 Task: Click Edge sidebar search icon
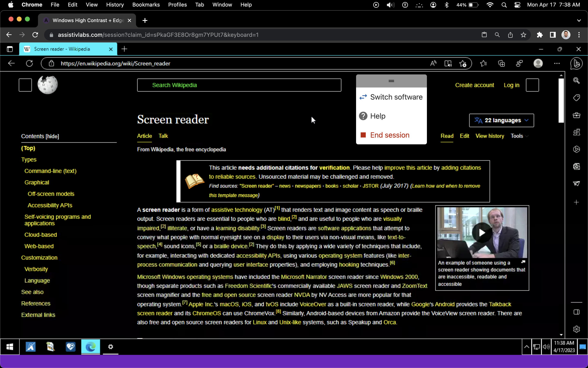577,81
